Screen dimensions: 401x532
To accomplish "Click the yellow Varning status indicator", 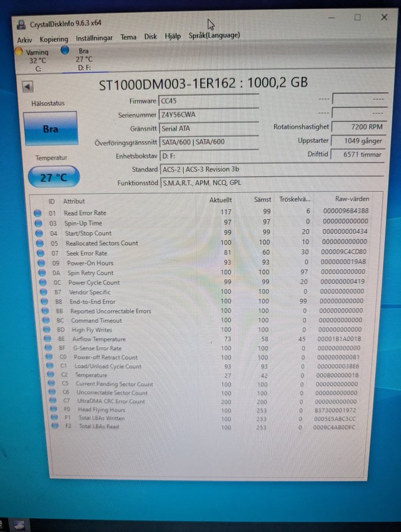I will [x=19, y=52].
